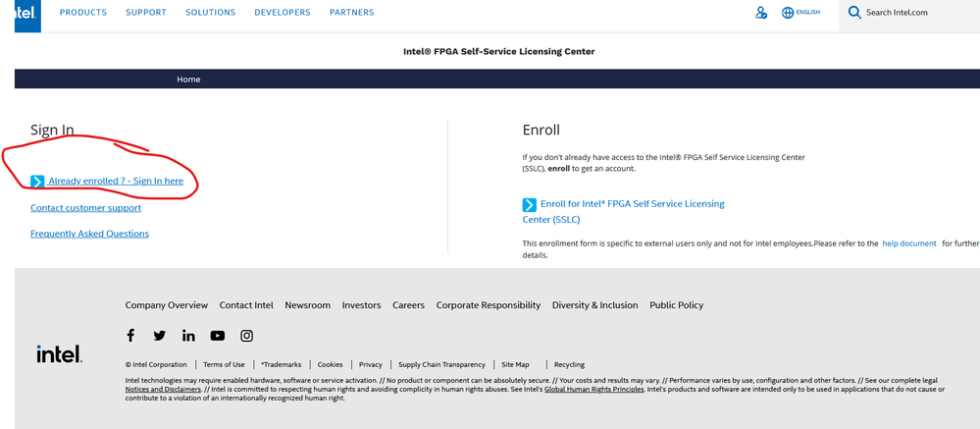Click the Intel logo in the footer

tap(60, 354)
